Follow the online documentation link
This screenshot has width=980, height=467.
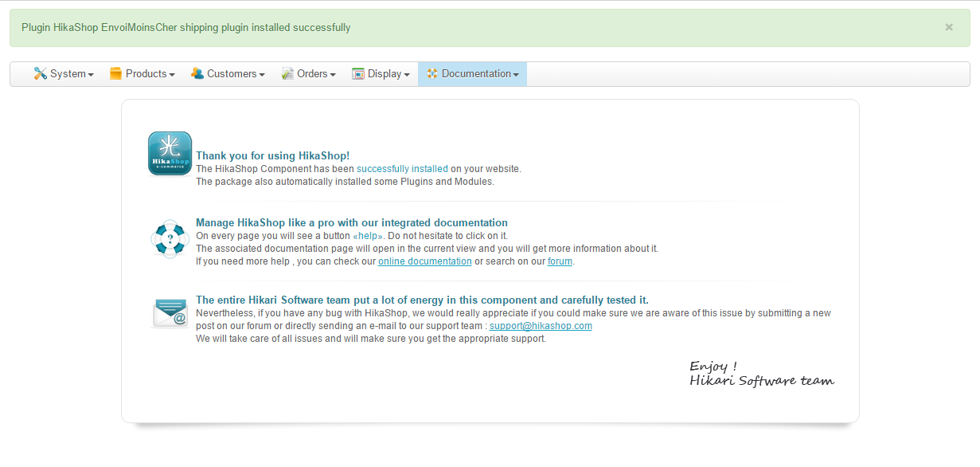click(425, 261)
